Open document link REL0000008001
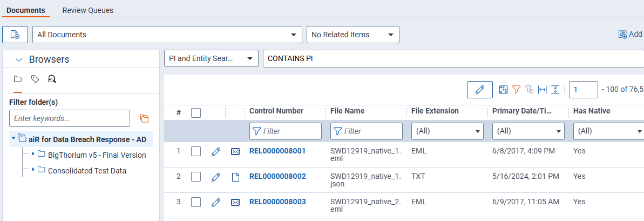The image size is (644, 221). point(277,151)
